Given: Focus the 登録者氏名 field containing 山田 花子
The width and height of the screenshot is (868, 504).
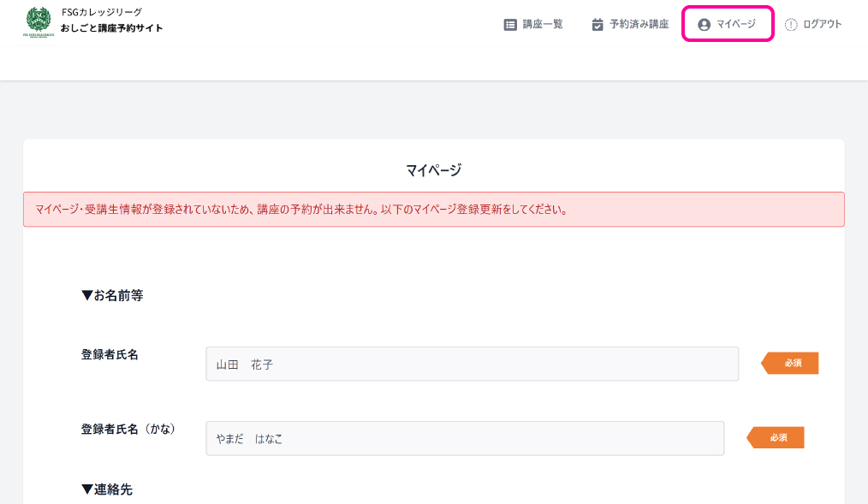Looking at the screenshot, I should coord(472,365).
